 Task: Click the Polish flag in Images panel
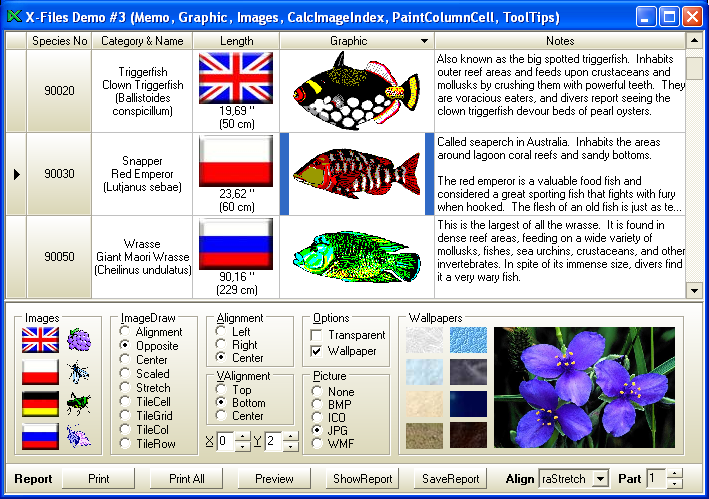39,373
